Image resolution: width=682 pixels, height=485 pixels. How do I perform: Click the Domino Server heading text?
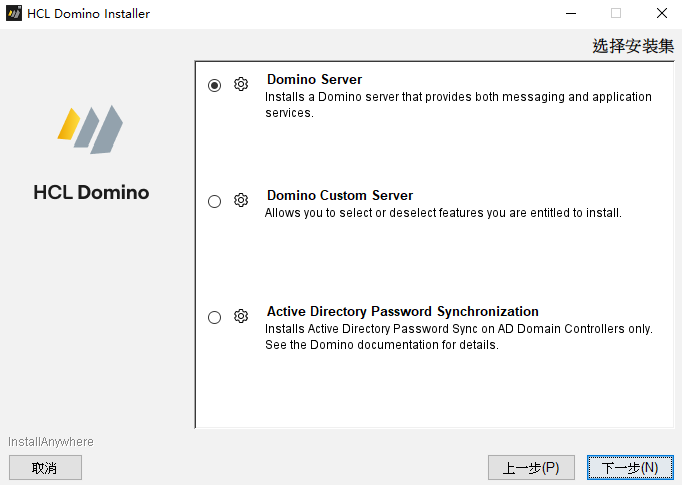click(x=314, y=79)
